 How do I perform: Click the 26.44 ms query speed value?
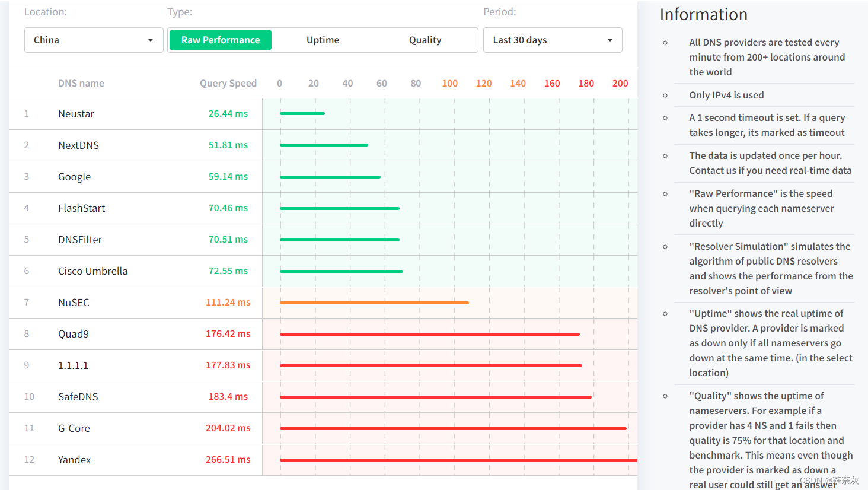tap(228, 113)
